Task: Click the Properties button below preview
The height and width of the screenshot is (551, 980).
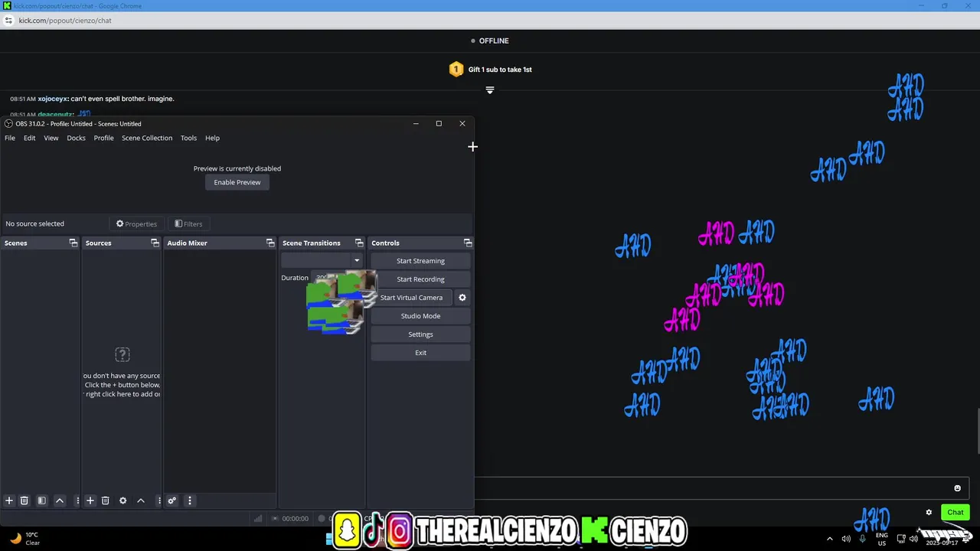Action: 136,224
